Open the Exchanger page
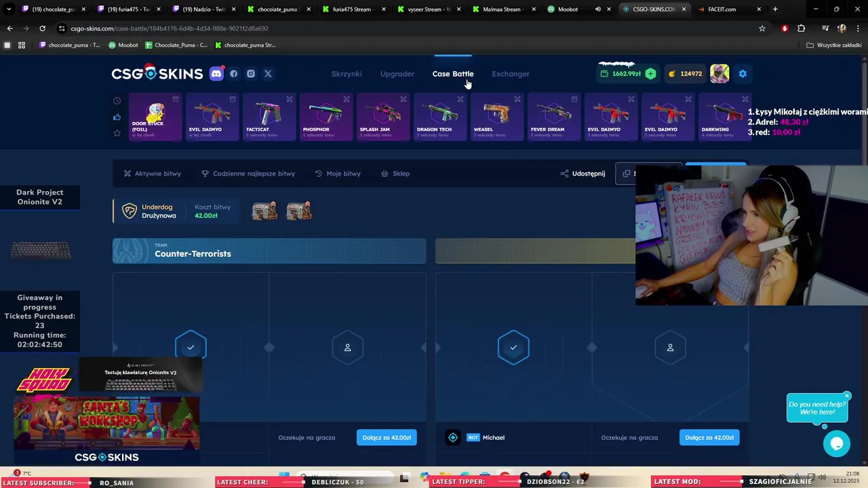The height and width of the screenshot is (488, 868). point(511,74)
